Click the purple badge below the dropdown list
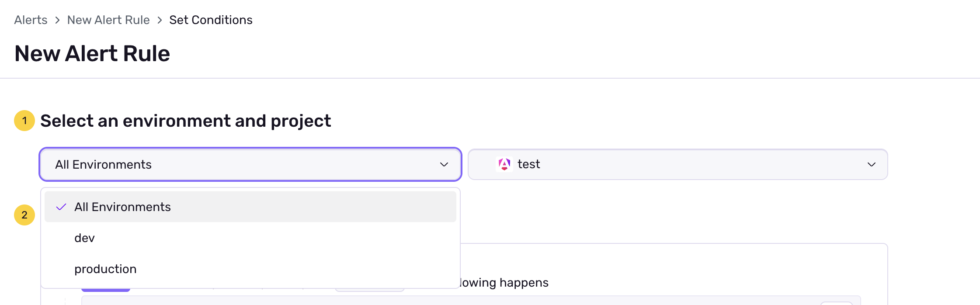This screenshot has width=980, height=305. click(106, 290)
